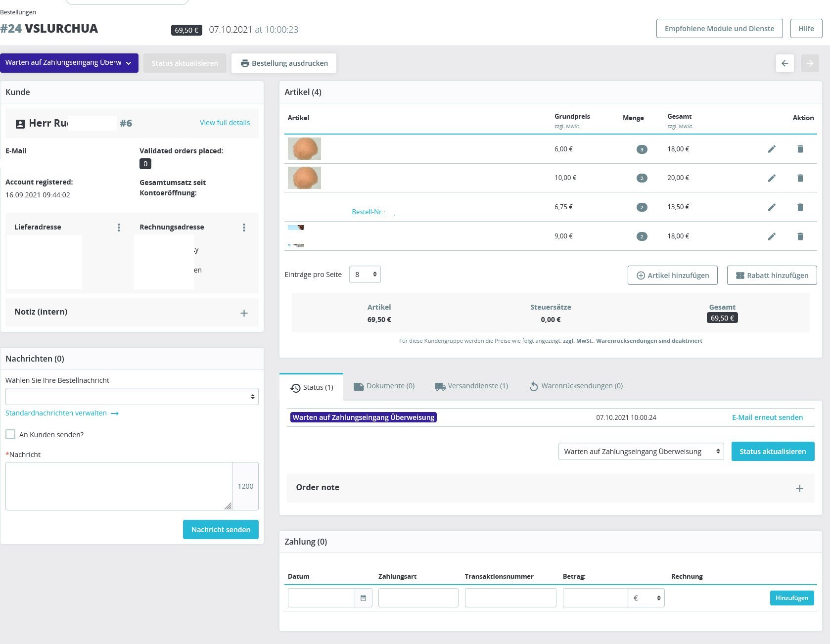Open the order status dropdown at top
This screenshot has height=644, width=830.
(69, 63)
